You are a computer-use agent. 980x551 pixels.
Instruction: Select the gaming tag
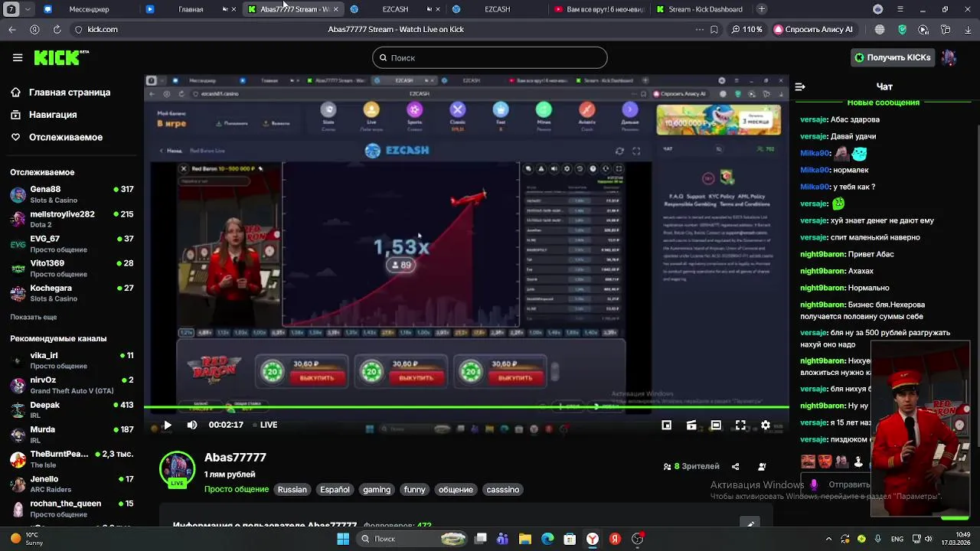(377, 489)
